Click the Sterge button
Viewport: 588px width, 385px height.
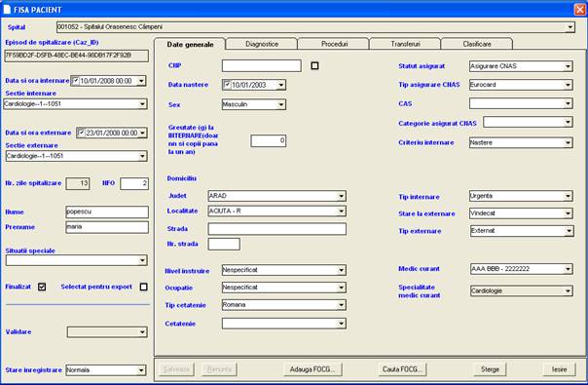point(490,369)
